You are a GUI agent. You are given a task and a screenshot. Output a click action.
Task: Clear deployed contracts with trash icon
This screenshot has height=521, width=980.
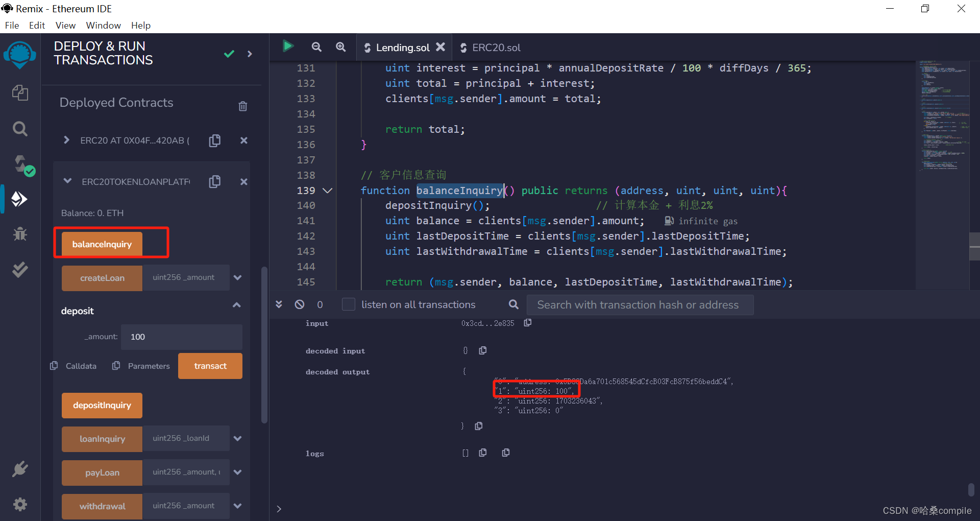coord(243,106)
